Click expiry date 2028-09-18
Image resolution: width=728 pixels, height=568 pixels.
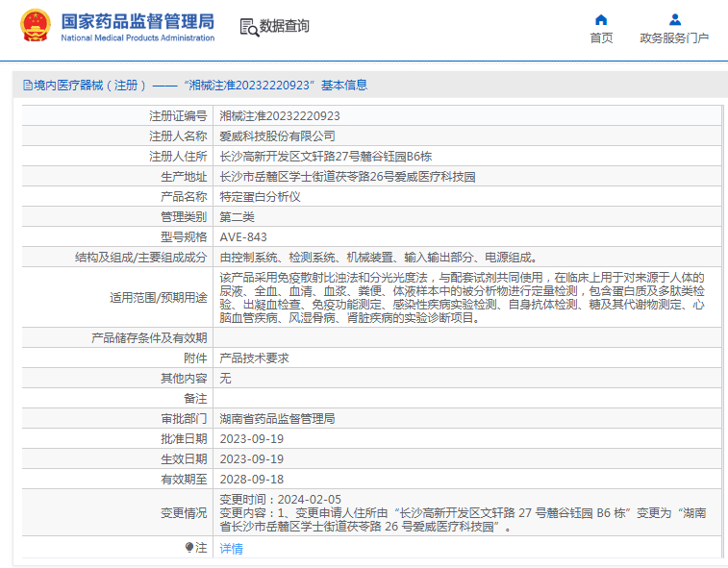tap(252, 480)
